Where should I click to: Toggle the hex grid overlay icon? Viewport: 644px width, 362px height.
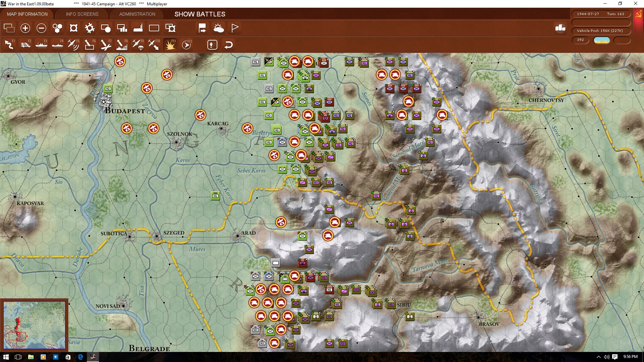[57, 28]
